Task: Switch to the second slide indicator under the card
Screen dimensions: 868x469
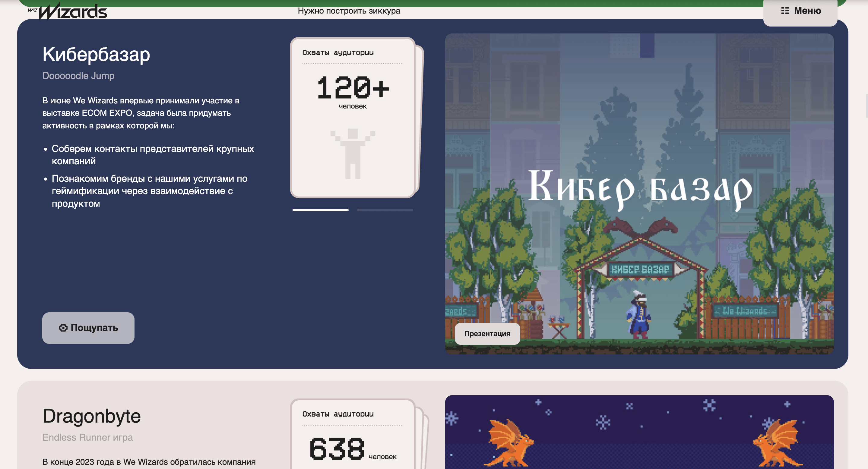Action: click(385, 210)
